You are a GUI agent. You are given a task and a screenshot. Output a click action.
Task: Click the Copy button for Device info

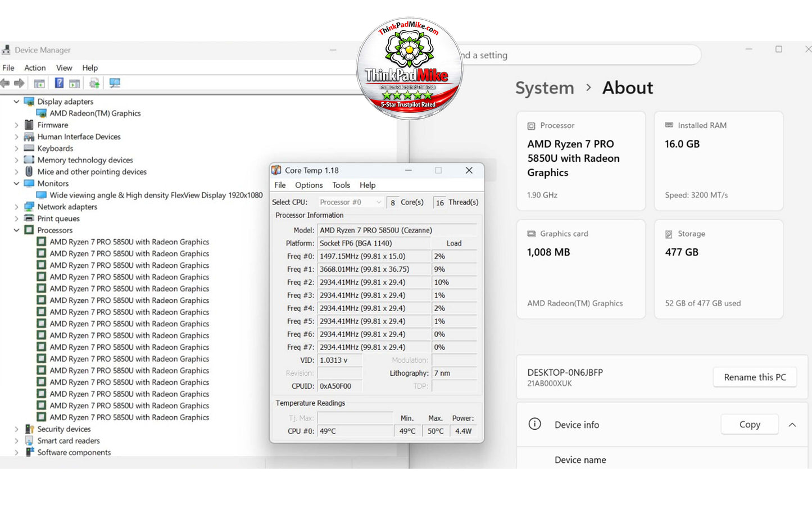click(x=750, y=425)
